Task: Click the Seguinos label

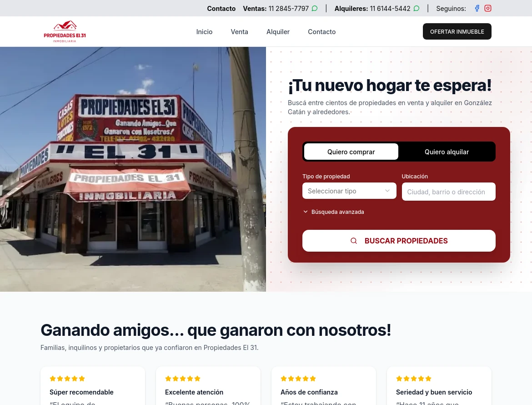Action: click(x=451, y=9)
